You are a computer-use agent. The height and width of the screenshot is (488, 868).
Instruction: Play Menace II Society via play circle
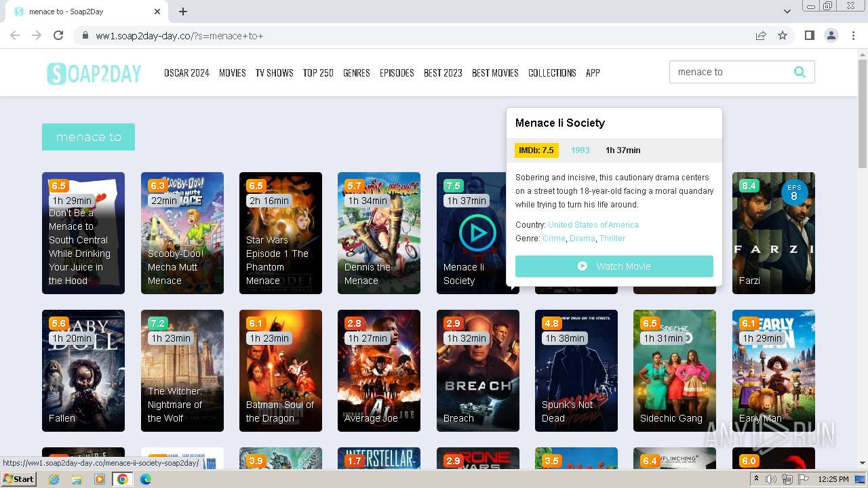pyautogui.click(x=477, y=233)
